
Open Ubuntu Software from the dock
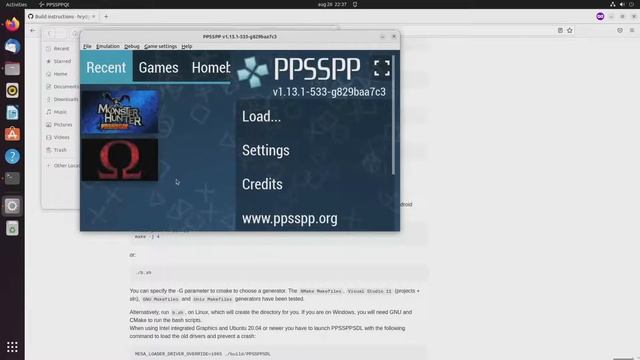tap(12, 134)
